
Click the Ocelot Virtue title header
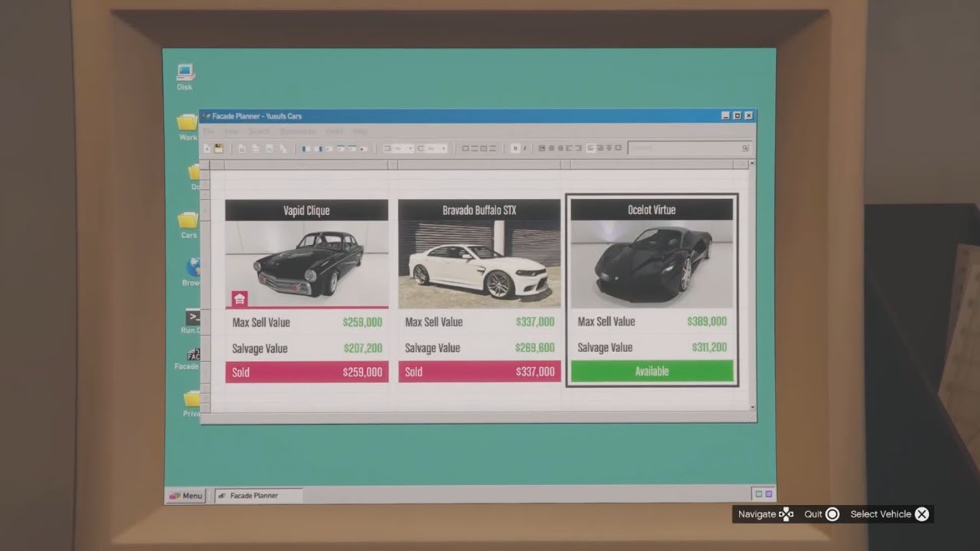click(x=652, y=210)
